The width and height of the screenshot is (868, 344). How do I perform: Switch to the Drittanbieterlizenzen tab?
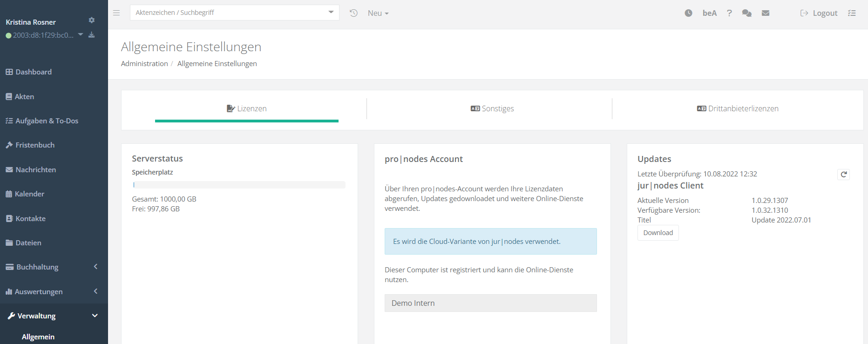(x=738, y=108)
